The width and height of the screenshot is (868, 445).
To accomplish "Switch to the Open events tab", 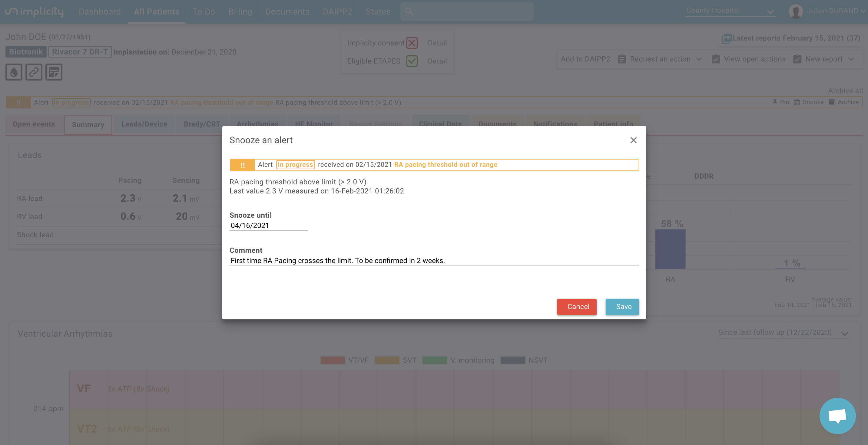I will point(34,124).
